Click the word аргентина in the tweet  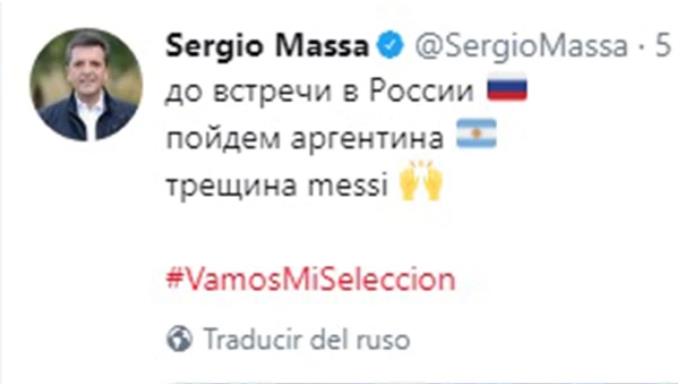pyautogui.click(x=367, y=140)
